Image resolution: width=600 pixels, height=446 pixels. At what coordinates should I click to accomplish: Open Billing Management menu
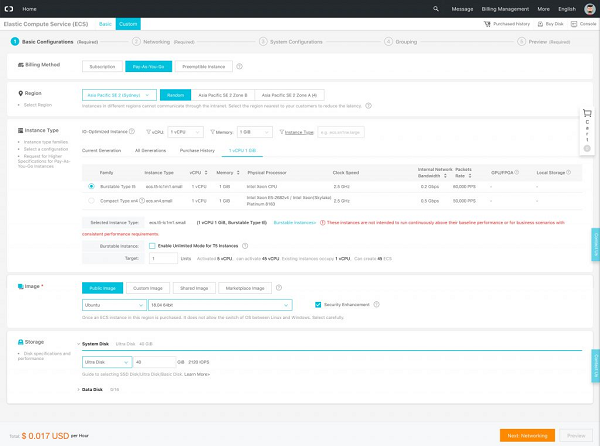505,9
